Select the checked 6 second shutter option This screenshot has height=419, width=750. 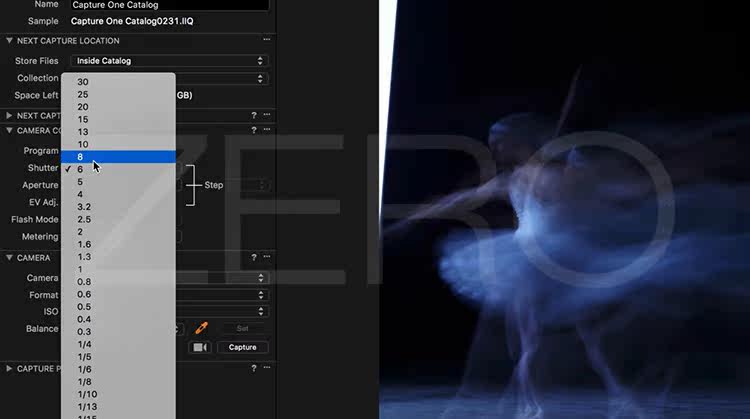point(118,169)
